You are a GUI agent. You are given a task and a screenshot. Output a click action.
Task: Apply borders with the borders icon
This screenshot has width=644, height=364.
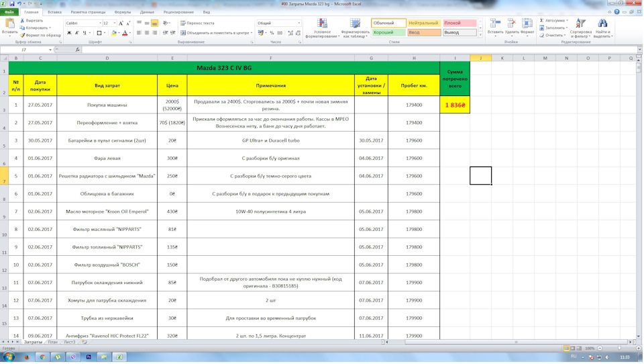point(99,33)
